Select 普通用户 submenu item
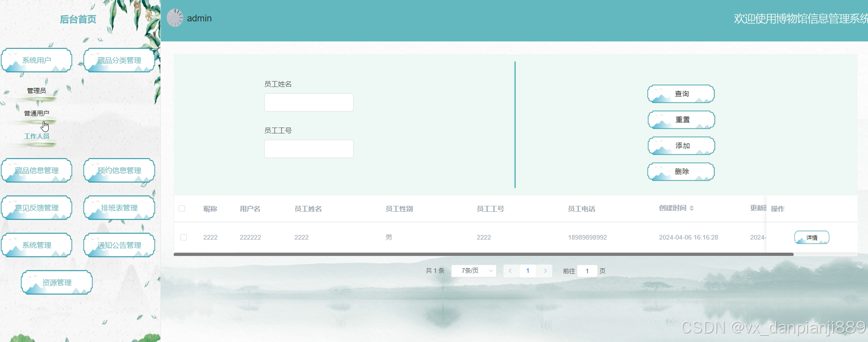 click(x=36, y=113)
